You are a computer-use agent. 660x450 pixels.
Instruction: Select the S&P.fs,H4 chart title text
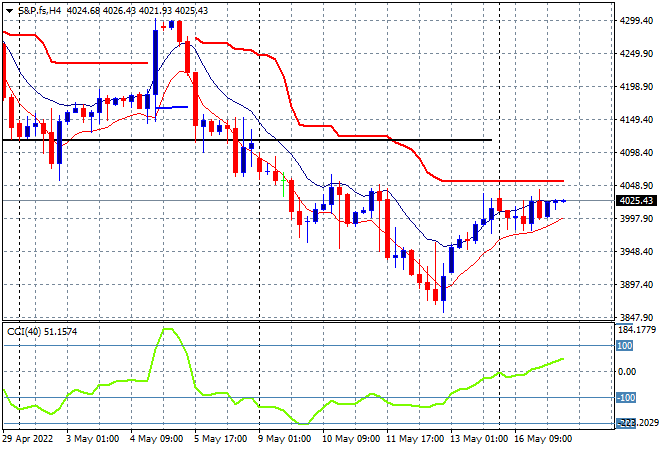(40, 11)
